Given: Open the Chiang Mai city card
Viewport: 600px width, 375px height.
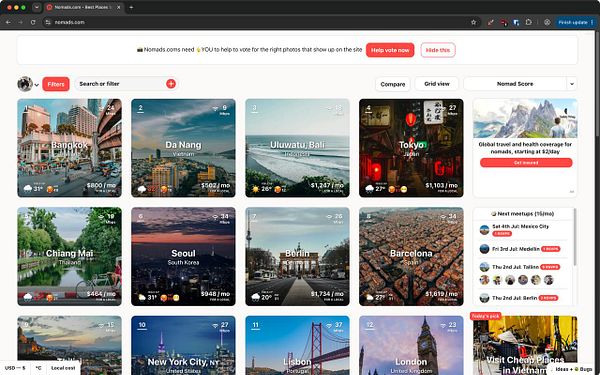Looking at the screenshot, I should pyautogui.click(x=69, y=256).
